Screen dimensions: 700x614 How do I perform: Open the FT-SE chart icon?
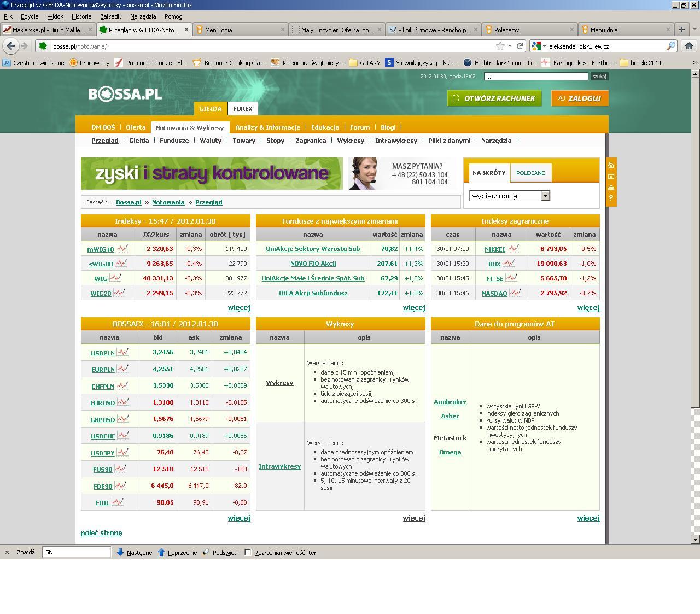click(x=511, y=278)
